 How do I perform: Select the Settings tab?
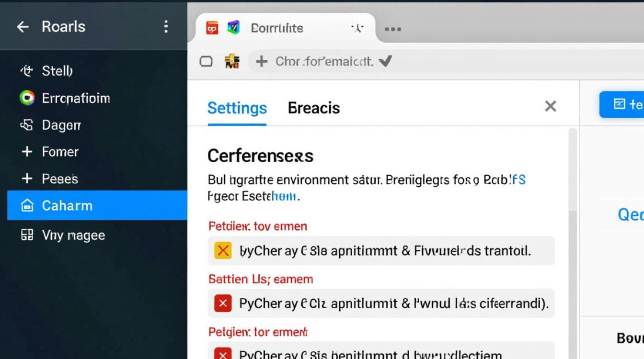point(237,108)
